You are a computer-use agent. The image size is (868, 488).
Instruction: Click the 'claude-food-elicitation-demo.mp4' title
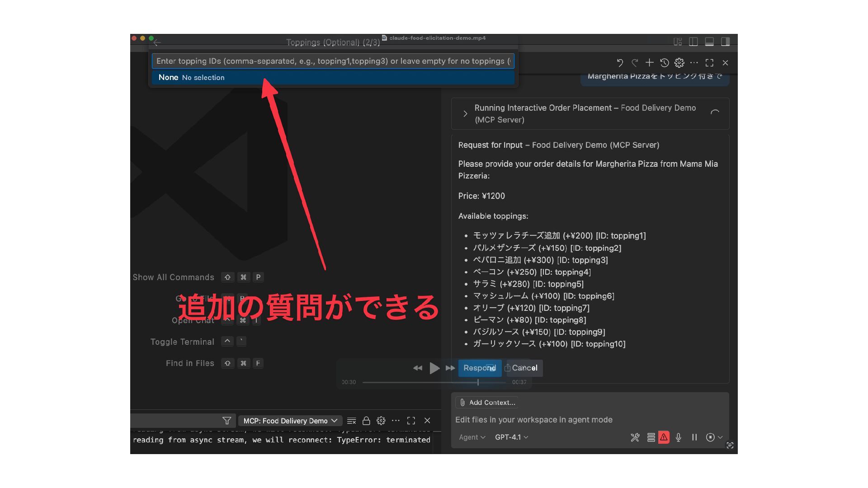437,38
